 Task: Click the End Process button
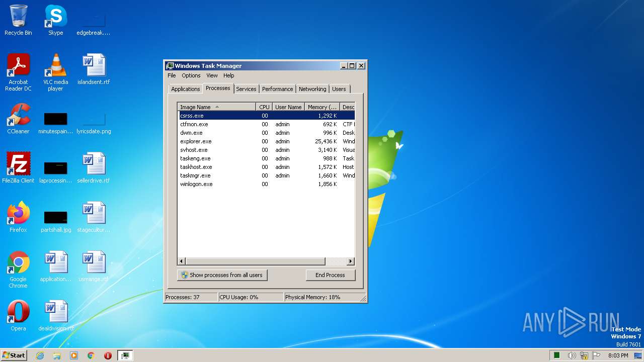330,275
